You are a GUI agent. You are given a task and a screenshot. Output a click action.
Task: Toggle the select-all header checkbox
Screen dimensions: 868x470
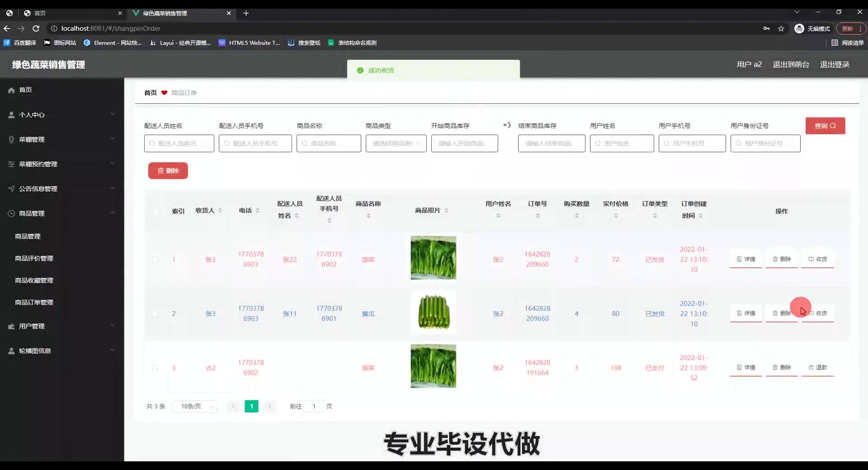pos(156,211)
